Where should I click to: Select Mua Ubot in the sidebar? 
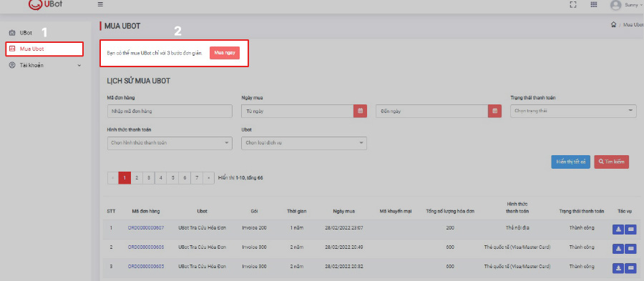tap(45, 49)
